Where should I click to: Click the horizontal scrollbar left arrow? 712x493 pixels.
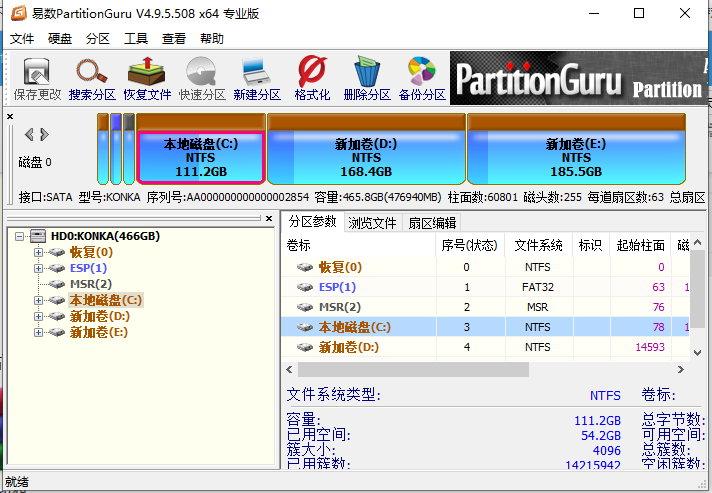point(289,370)
